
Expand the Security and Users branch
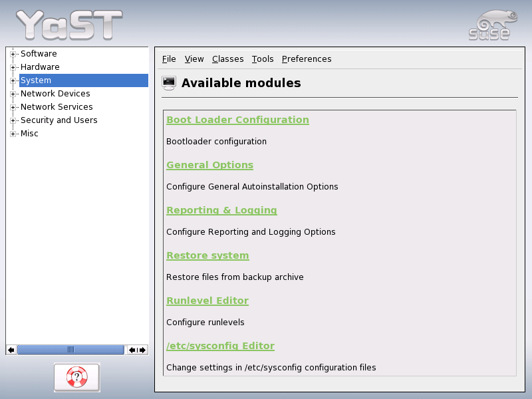pos(11,120)
